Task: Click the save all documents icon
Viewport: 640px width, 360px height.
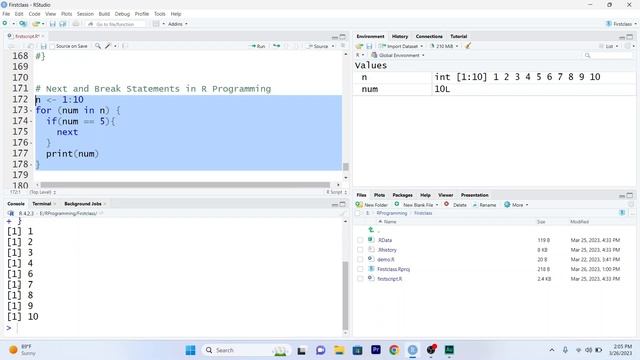Action: pyautogui.click(x=62, y=24)
